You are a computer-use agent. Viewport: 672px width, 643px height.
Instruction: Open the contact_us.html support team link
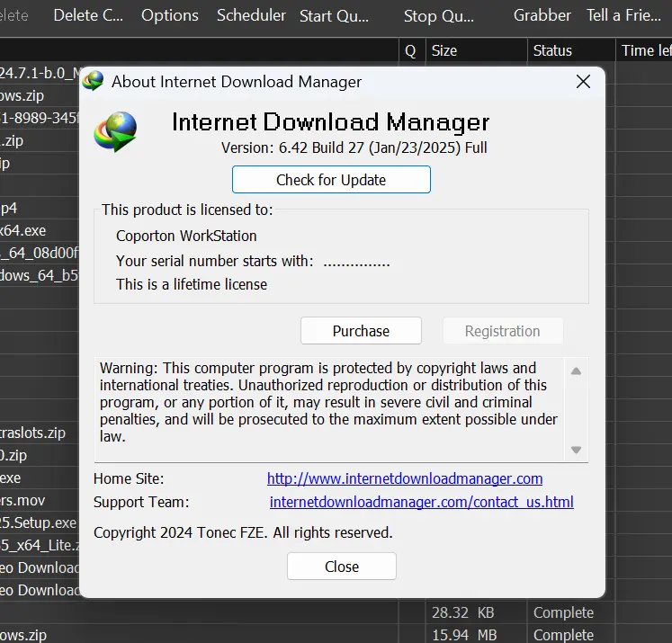pyautogui.click(x=421, y=502)
